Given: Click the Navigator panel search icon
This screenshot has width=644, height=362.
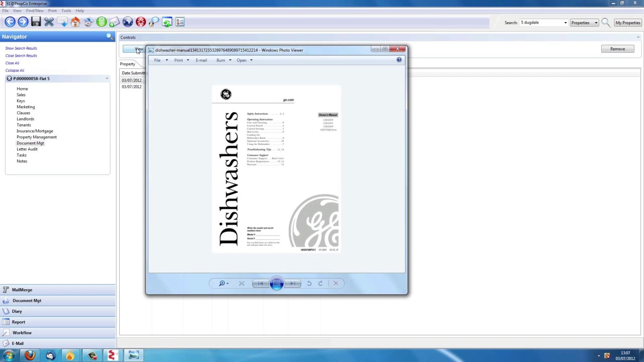Looking at the screenshot, I should [x=110, y=37].
